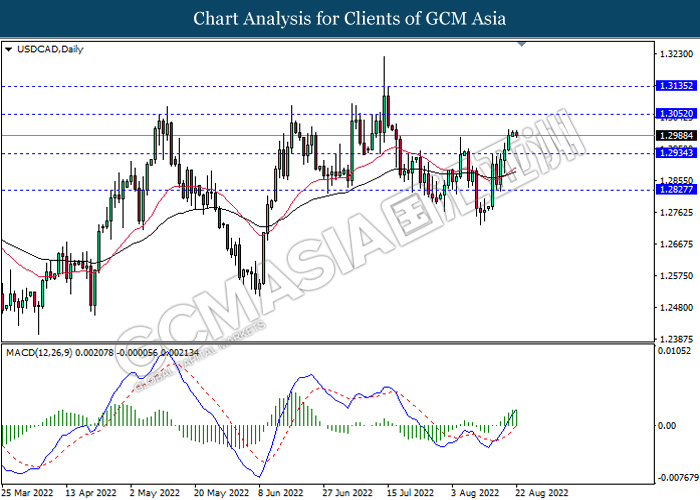Click the USDCAD,Daily chart title dropdown arrow
The image size is (700, 500).
point(8,50)
